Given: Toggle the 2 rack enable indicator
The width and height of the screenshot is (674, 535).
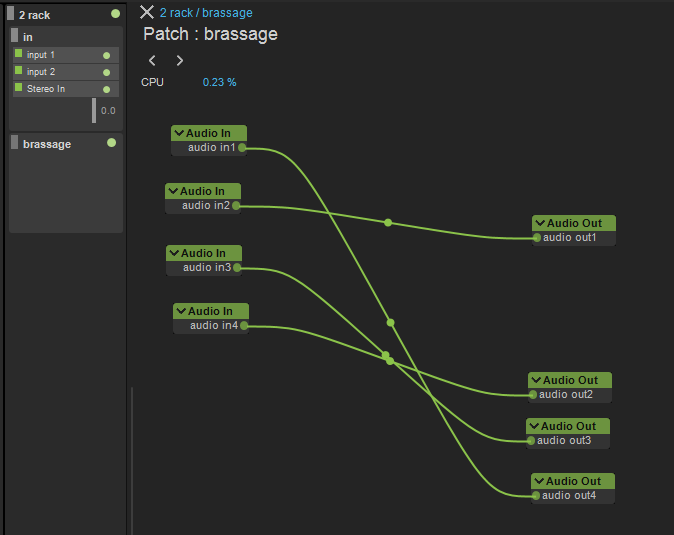Looking at the screenshot, I should (115, 14).
